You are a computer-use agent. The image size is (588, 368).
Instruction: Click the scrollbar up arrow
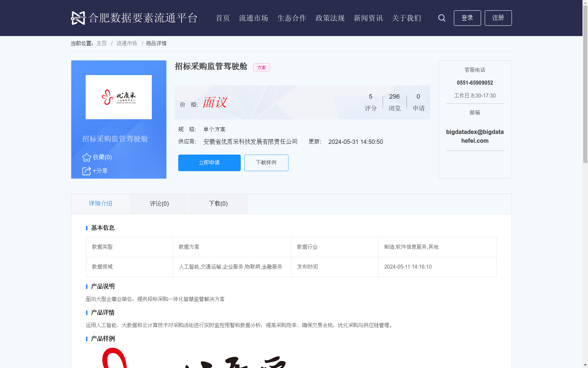585,3
